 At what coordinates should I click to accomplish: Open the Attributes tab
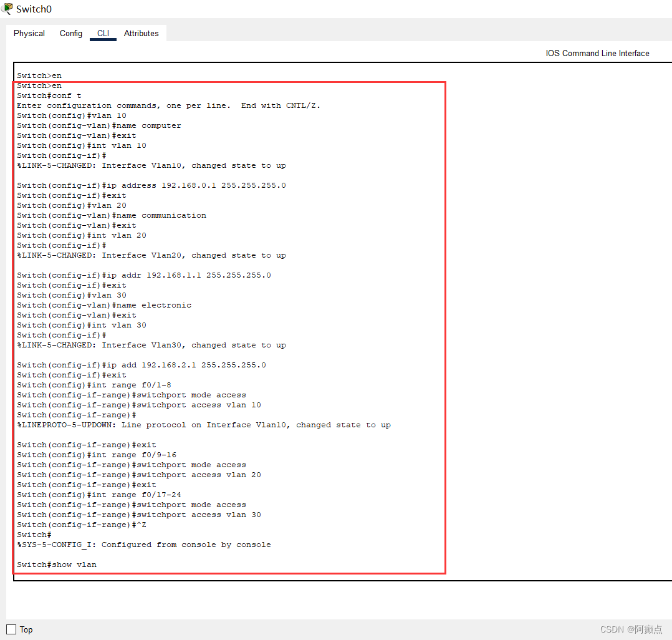coord(141,34)
